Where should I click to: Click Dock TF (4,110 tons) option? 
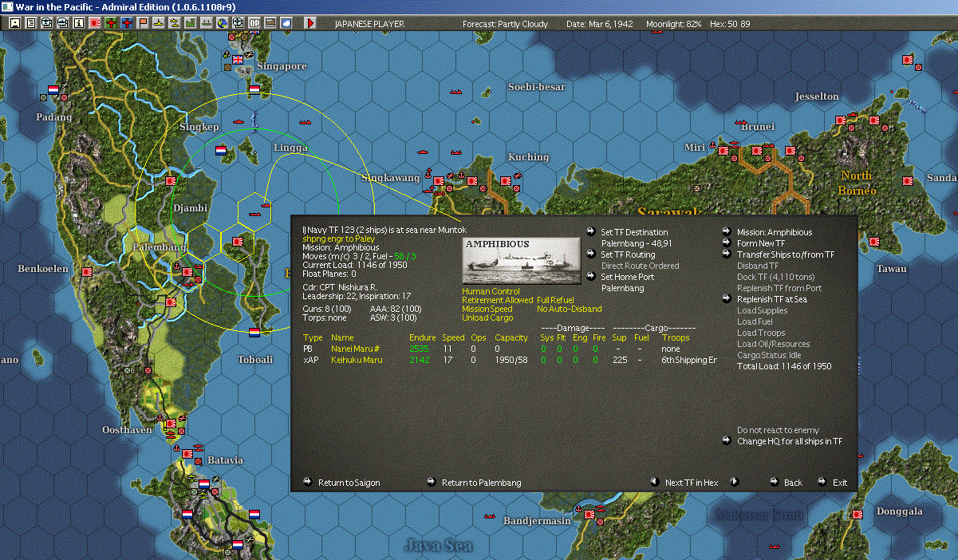point(776,277)
